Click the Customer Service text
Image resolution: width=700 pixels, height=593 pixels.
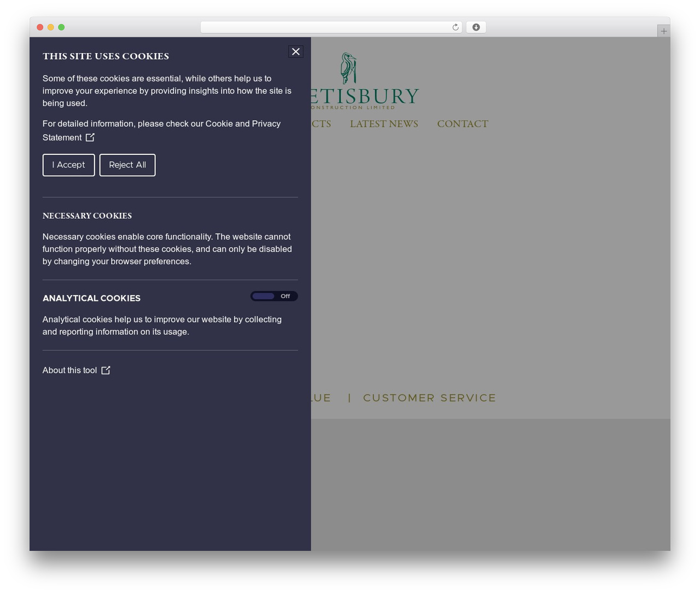(429, 398)
